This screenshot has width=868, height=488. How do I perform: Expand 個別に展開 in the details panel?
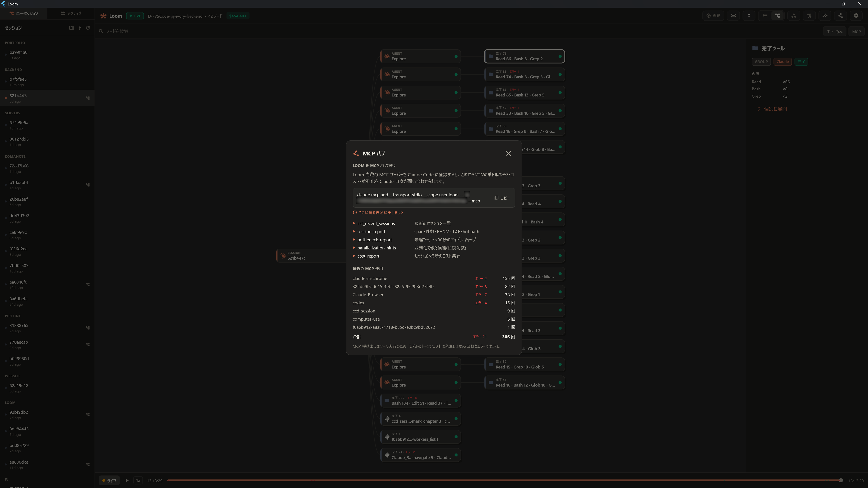coord(772,109)
